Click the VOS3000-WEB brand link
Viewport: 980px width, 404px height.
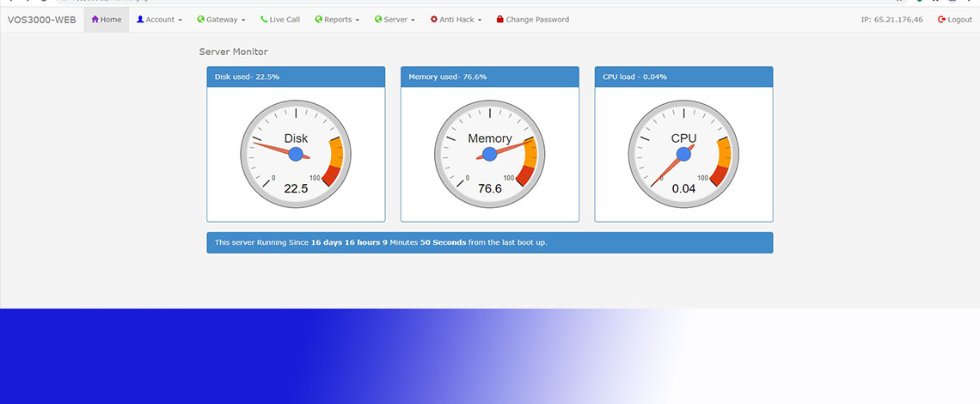(42, 20)
